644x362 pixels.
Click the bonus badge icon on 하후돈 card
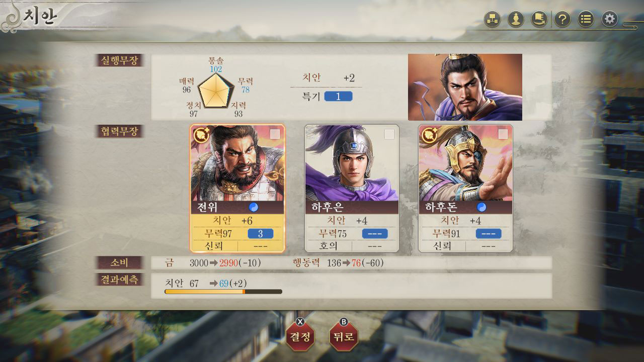(429, 135)
